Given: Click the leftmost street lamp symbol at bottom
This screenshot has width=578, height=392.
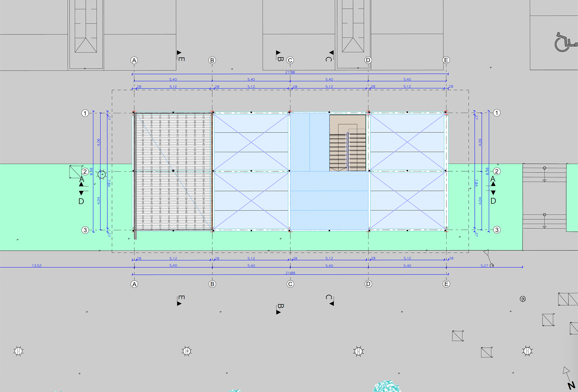Looking at the screenshot, I should [x=18, y=351].
